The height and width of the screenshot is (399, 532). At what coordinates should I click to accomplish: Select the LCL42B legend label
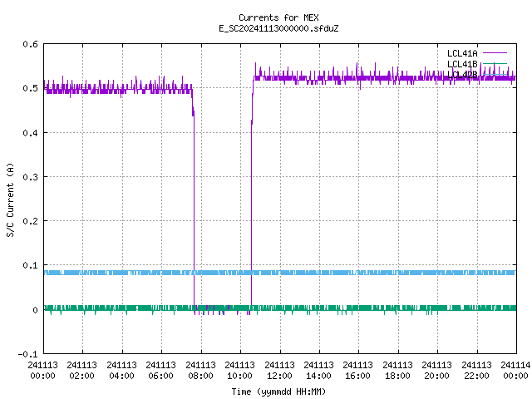[x=462, y=75]
